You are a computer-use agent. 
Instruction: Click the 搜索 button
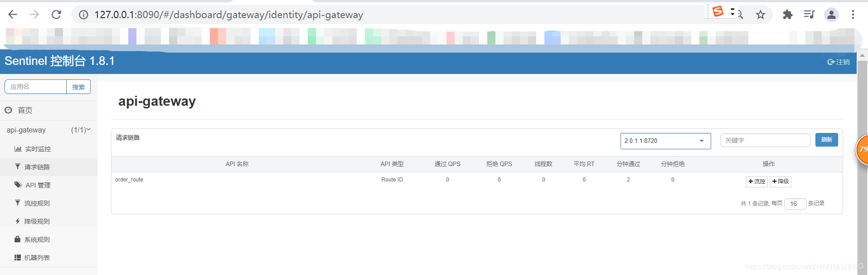point(78,87)
